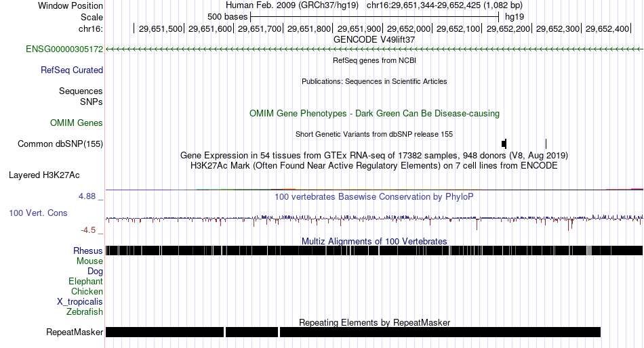Click the Short Genetic Variants dbSNP title
Image resolution: width=644 pixels, height=348 pixels.
374,134
